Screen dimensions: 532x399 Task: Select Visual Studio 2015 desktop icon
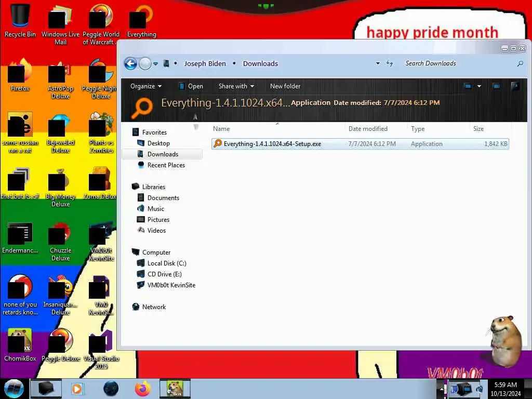click(101, 349)
